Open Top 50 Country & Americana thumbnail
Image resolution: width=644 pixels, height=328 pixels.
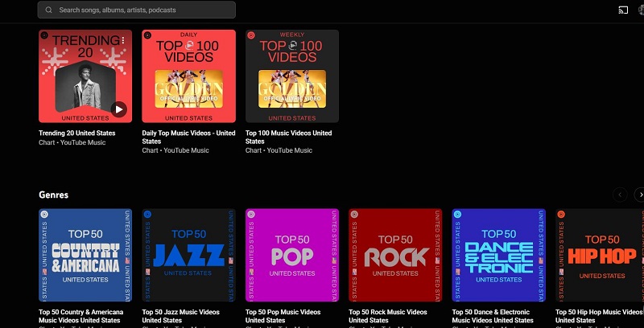[x=85, y=256]
